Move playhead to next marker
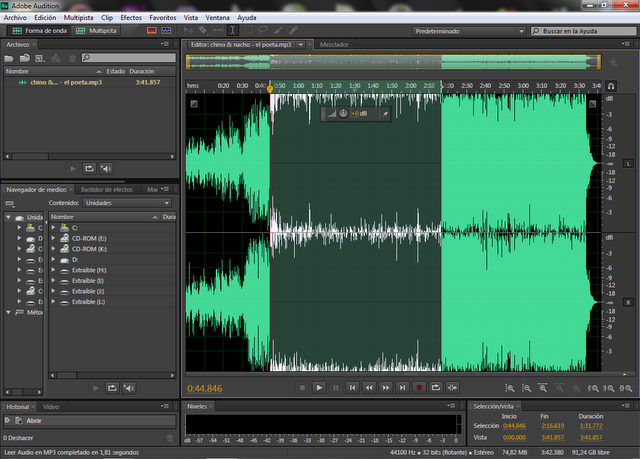 coord(402,388)
